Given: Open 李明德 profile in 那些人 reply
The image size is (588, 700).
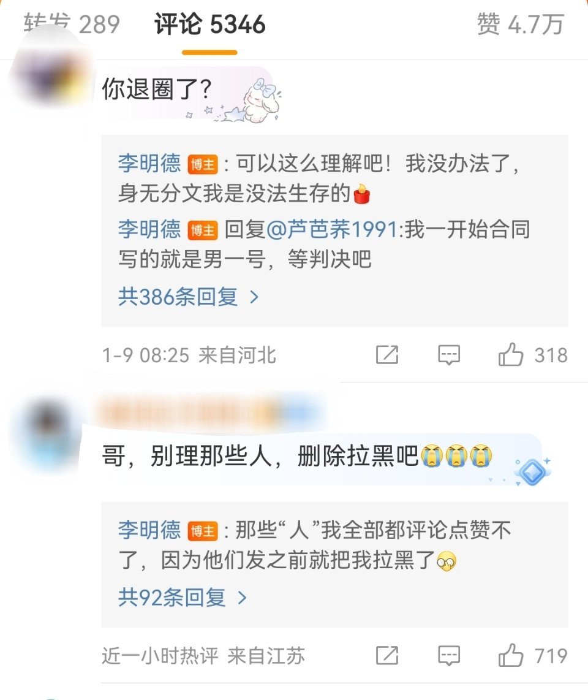Looking at the screenshot, I should click(x=149, y=530).
